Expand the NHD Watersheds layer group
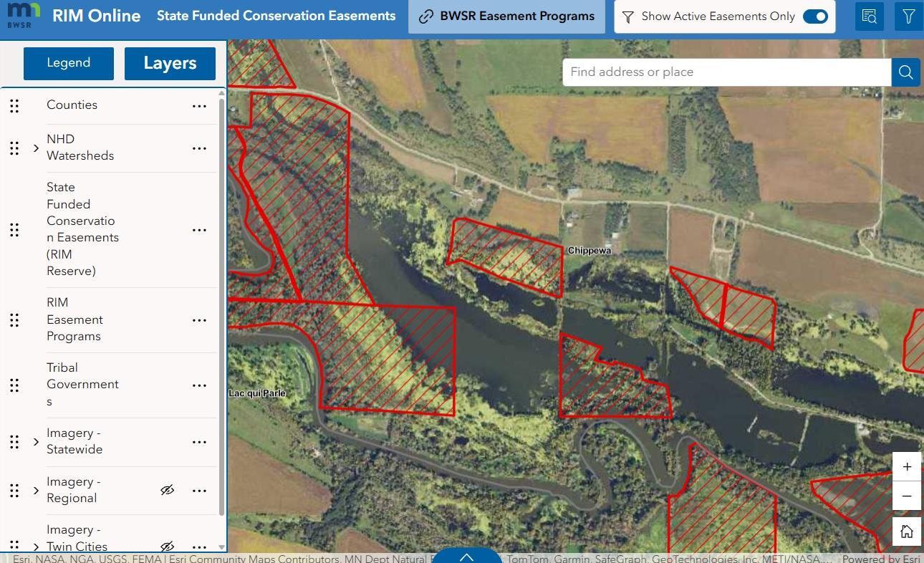Screen dimensions: 924x563 (x=36, y=148)
